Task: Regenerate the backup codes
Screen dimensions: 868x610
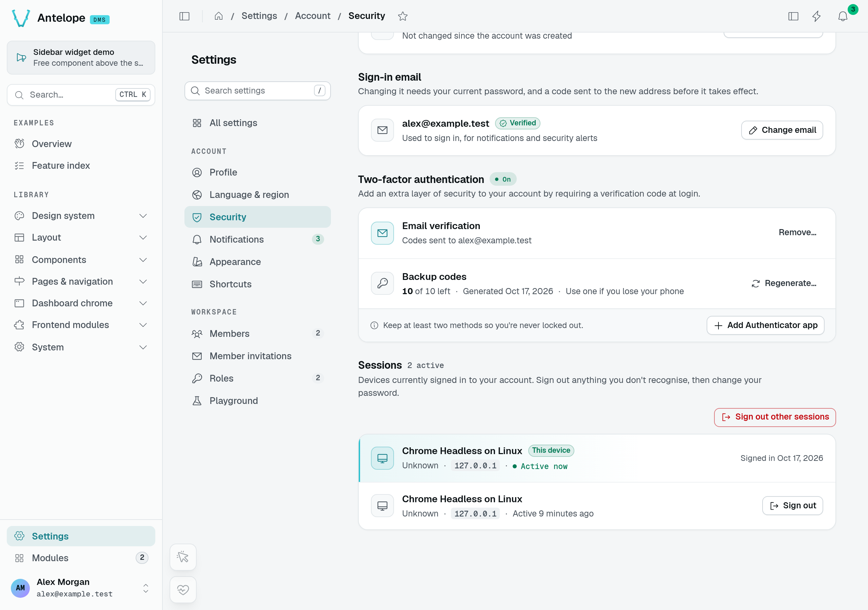Action: [x=784, y=283]
